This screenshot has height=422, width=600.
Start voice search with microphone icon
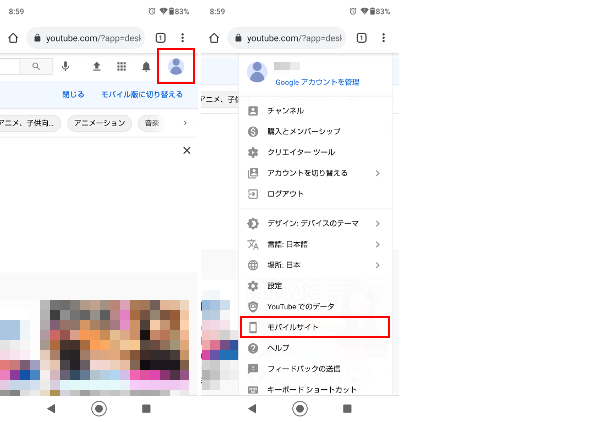[x=65, y=67]
